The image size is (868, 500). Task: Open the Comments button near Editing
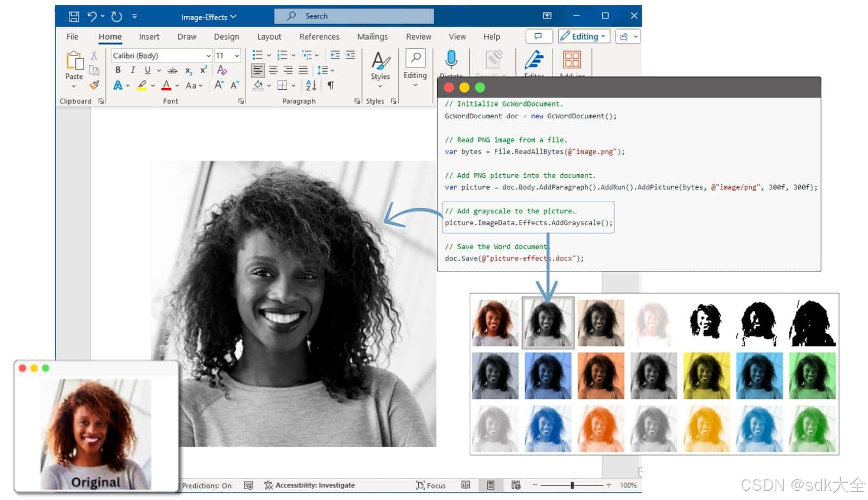click(539, 36)
